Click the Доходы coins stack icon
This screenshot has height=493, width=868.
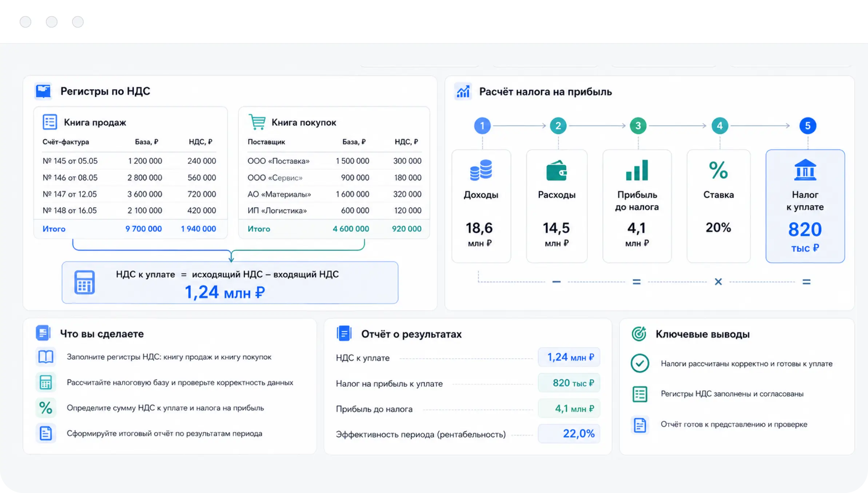(x=481, y=170)
